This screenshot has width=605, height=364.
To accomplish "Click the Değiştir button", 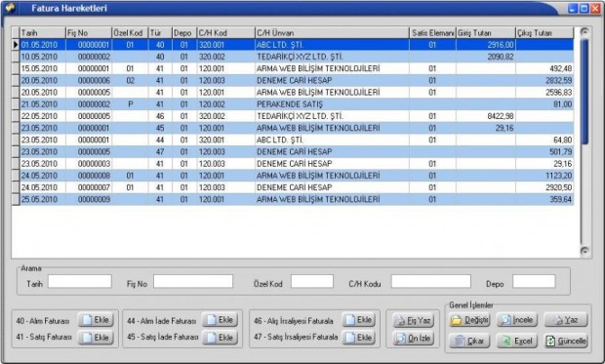I will (x=469, y=320).
